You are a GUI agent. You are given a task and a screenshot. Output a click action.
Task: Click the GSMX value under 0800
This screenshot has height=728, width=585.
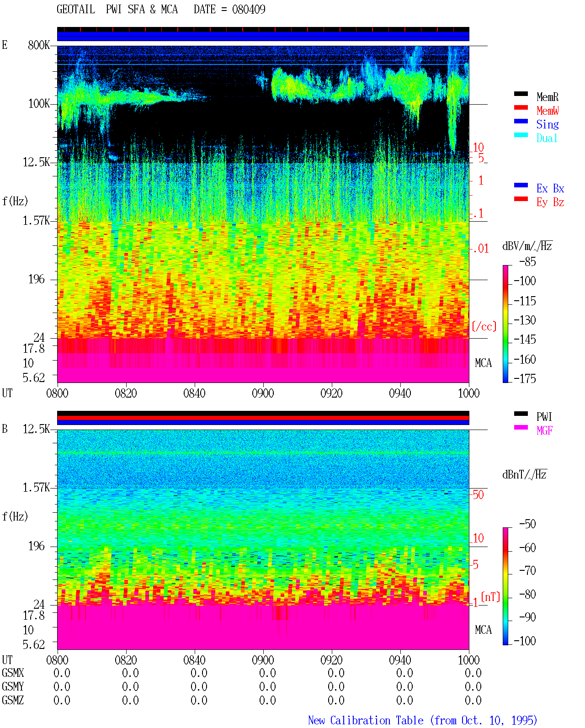pyautogui.click(x=62, y=673)
